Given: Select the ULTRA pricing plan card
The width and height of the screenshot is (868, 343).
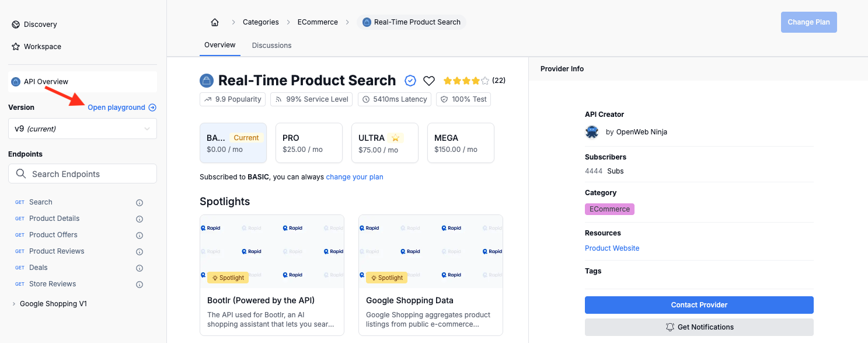Looking at the screenshot, I should click(x=385, y=143).
